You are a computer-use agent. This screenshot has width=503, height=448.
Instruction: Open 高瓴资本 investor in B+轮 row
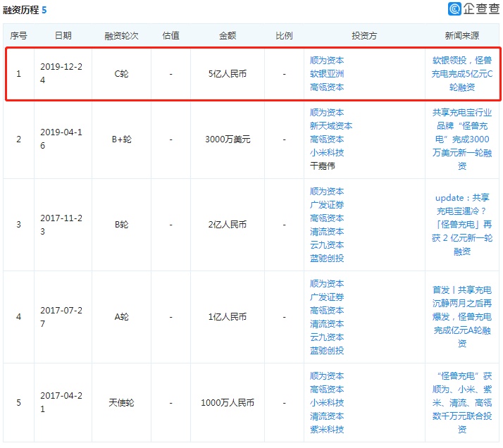327,139
